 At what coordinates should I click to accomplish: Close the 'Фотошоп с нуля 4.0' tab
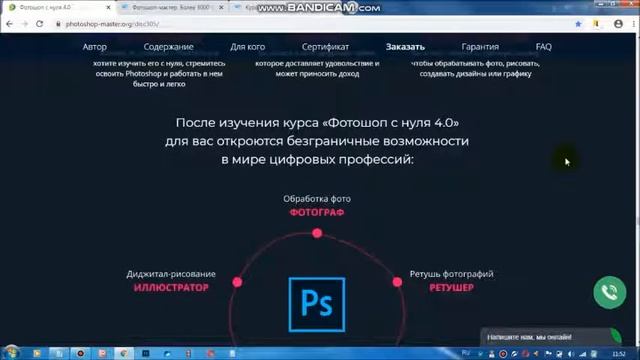click(x=108, y=7)
